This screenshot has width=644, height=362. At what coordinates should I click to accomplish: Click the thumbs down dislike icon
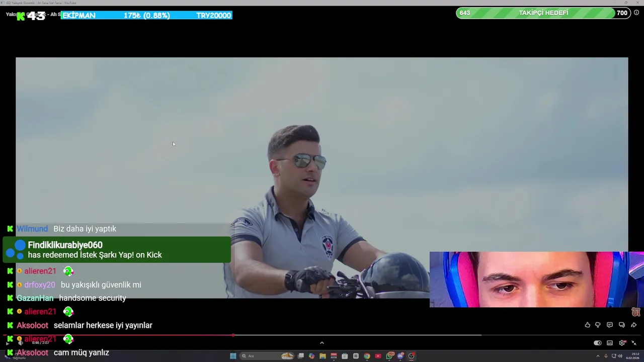598,325
